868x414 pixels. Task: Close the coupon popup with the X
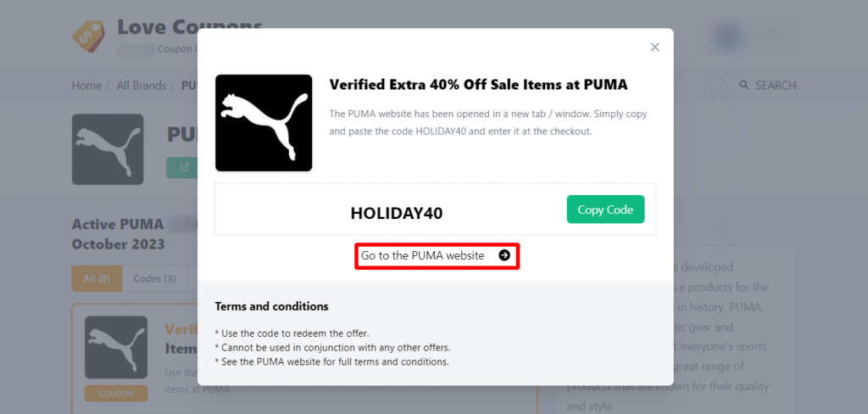pyautogui.click(x=654, y=48)
